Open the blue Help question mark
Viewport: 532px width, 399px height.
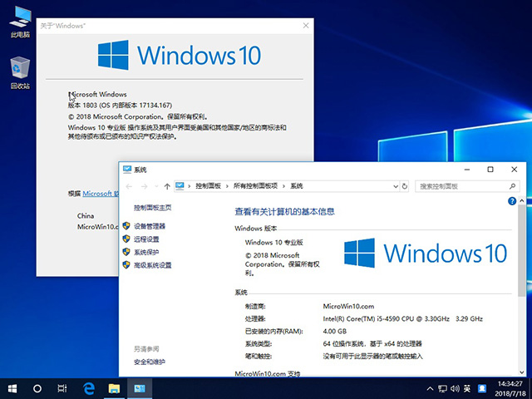[512, 201]
